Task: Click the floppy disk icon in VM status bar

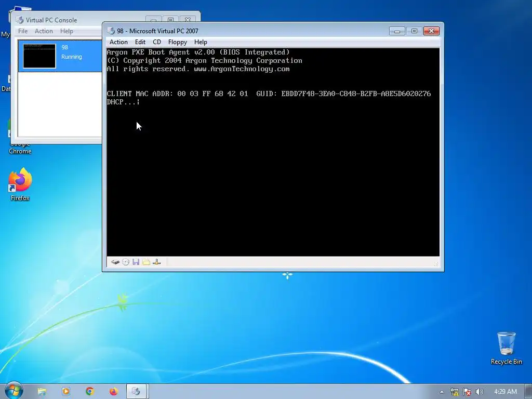Action: [x=136, y=262]
